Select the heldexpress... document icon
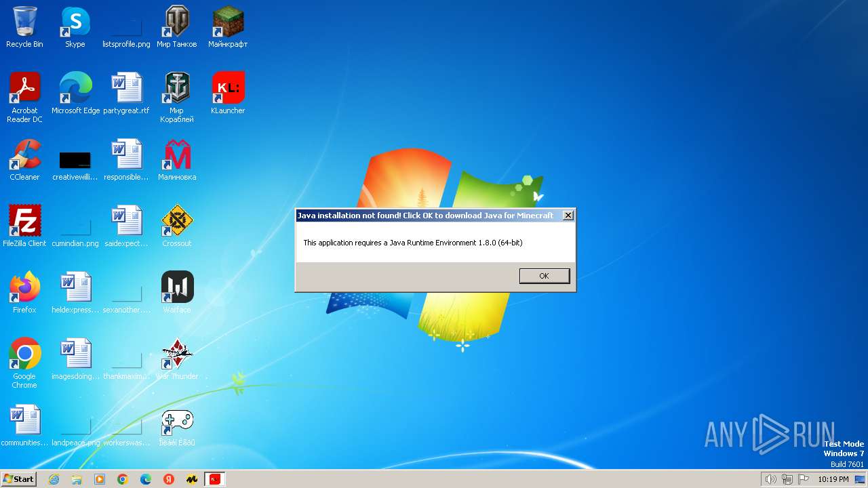The height and width of the screenshot is (488, 868). click(x=75, y=293)
